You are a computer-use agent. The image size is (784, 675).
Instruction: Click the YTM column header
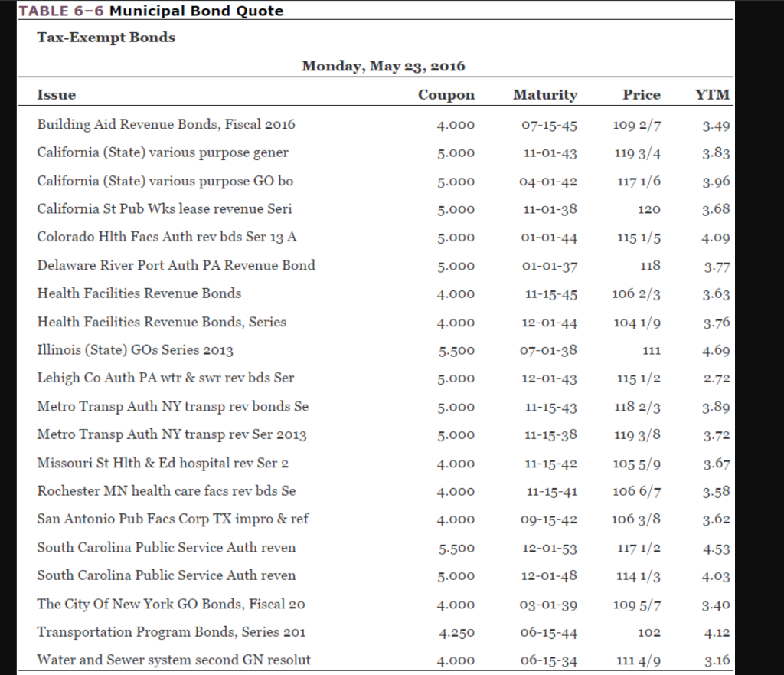pos(712,94)
